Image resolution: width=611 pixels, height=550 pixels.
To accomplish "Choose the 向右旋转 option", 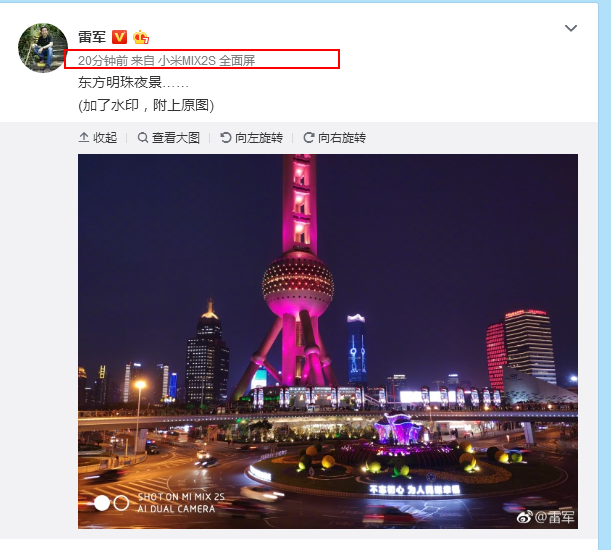I will pos(334,138).
